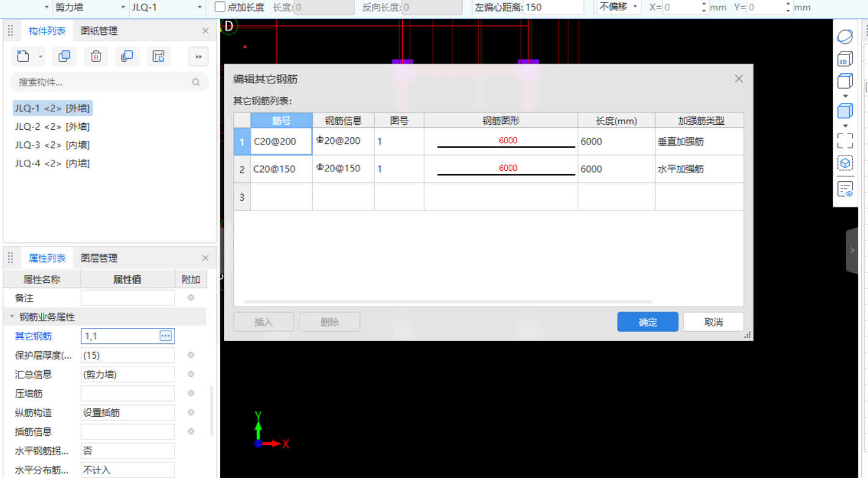Click the save component archive icon
The height and width of the screenshot is (478, 868).
[x=159, y=56]
